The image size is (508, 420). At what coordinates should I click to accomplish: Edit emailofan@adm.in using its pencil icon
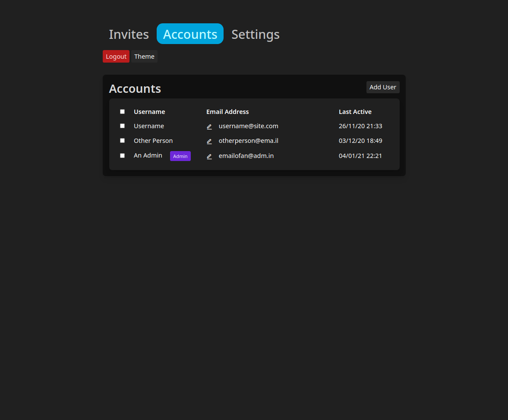click(209, 156)
